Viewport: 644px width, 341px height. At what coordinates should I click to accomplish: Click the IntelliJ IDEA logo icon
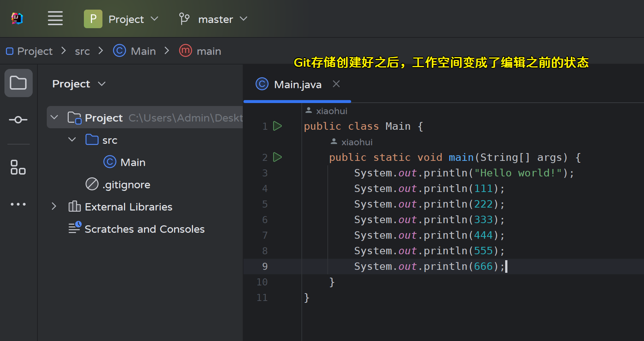pos(17,18)
